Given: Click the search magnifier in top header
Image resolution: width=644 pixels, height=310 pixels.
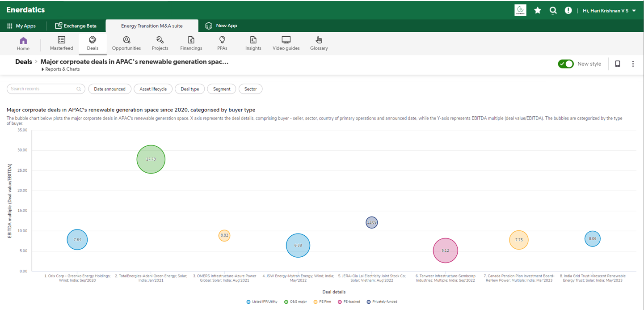Looking at the screenshot, I should 553,10.
